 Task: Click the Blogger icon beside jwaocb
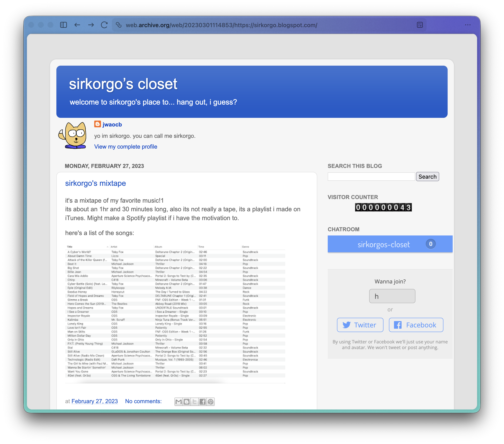(97, 124)
